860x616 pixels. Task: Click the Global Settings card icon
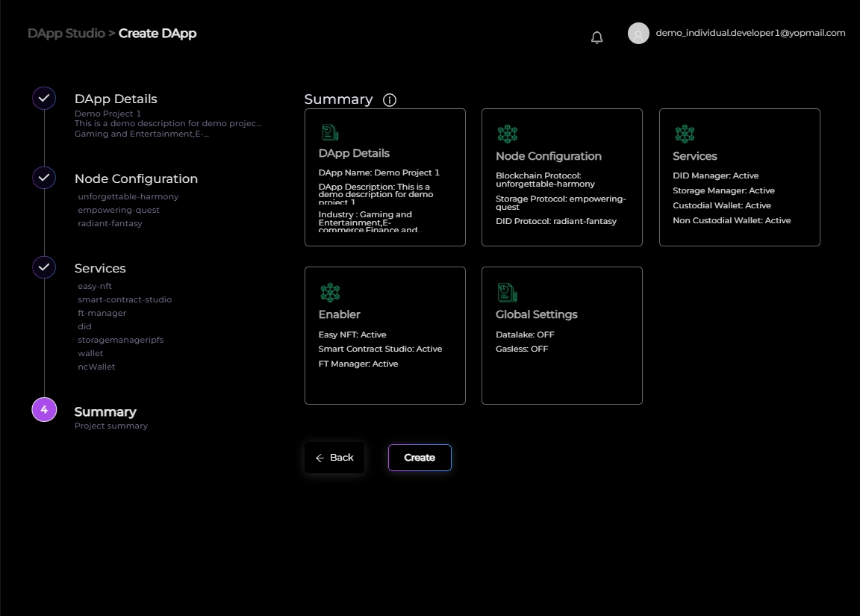coord(507,292)
